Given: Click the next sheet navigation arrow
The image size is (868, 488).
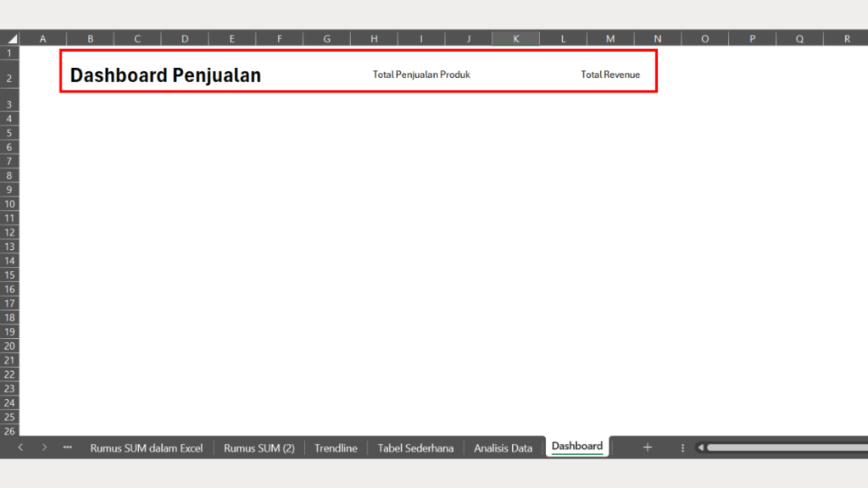Looking at the screenshot, I should point(43,447).
